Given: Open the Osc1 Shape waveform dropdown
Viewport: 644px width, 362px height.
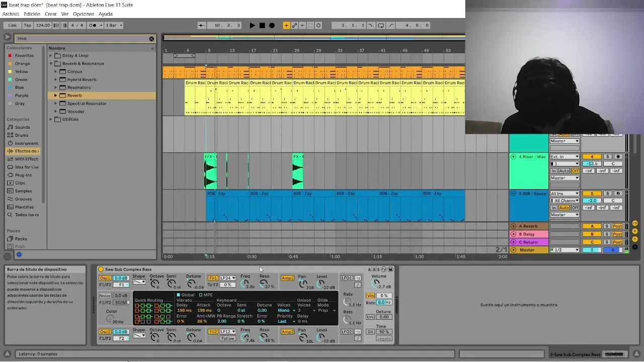Looking at the screenshot, I should (139, 282).
